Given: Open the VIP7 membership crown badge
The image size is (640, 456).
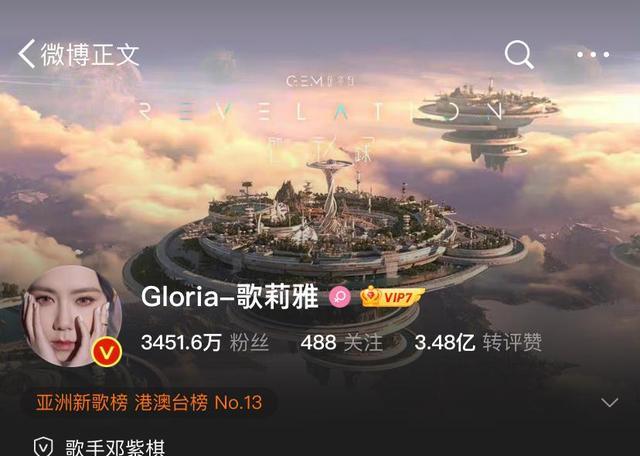Looking at the screenshot, I should (391, 297).
